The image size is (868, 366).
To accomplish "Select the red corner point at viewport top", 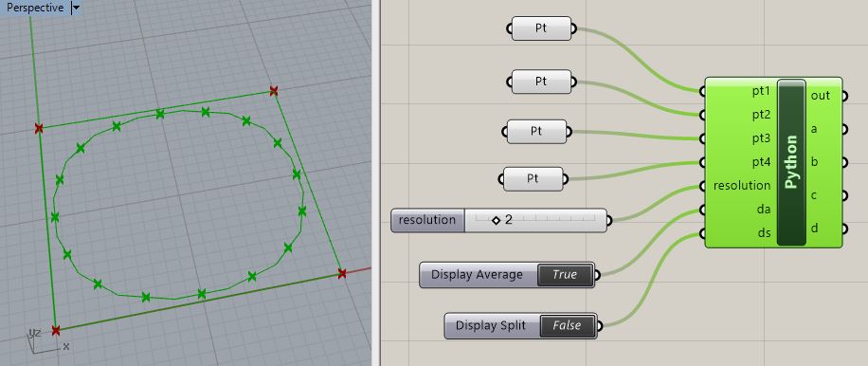I will point(273,91).
